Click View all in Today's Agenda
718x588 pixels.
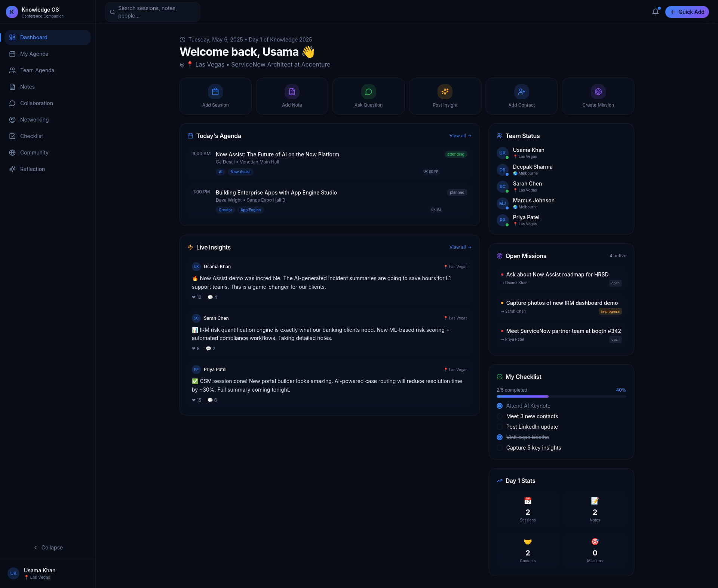[460, 136]
